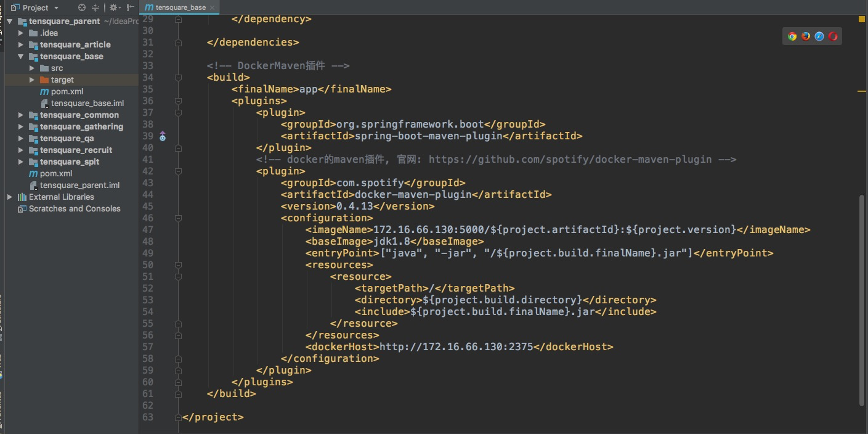Collapse the tensquare_parent root node
Image resolution: width=868 pixels, height=434 pixels.
click(x=10, y=22)
